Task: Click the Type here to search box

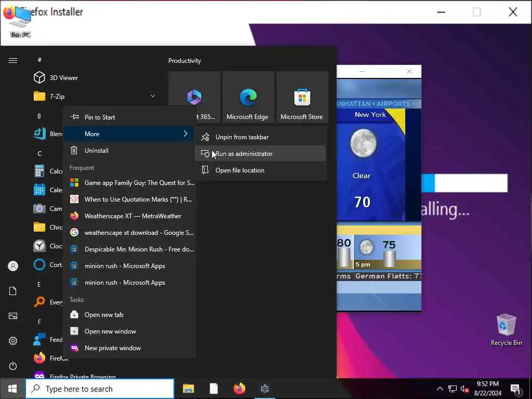Action: point(100,389)
